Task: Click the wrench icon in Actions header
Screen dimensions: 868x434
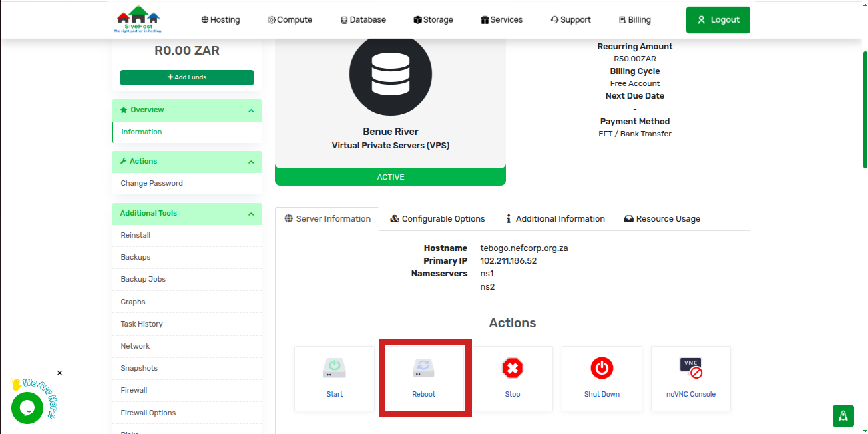Action: coord(124,161)
